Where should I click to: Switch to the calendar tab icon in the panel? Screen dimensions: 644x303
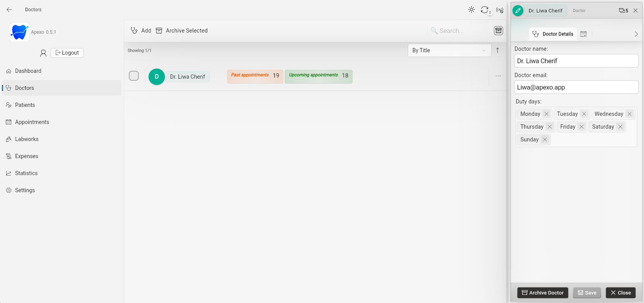point(583,34)
